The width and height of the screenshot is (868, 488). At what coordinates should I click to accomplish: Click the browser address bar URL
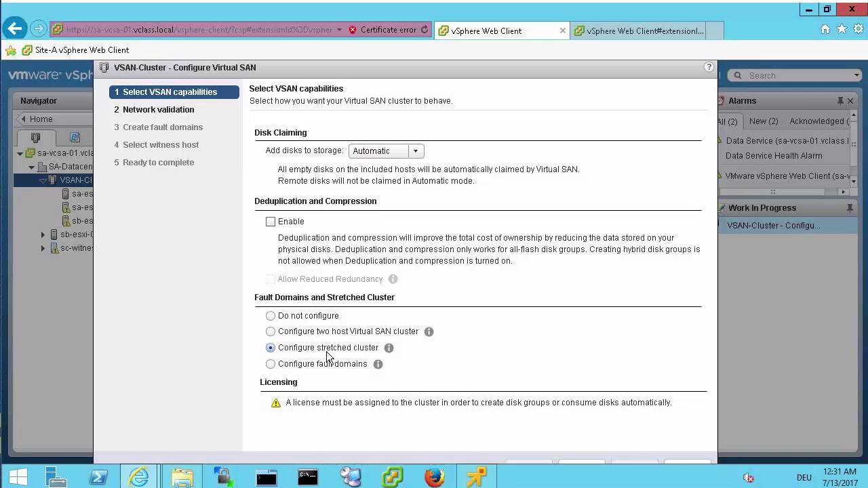click(x=199, y=30)
